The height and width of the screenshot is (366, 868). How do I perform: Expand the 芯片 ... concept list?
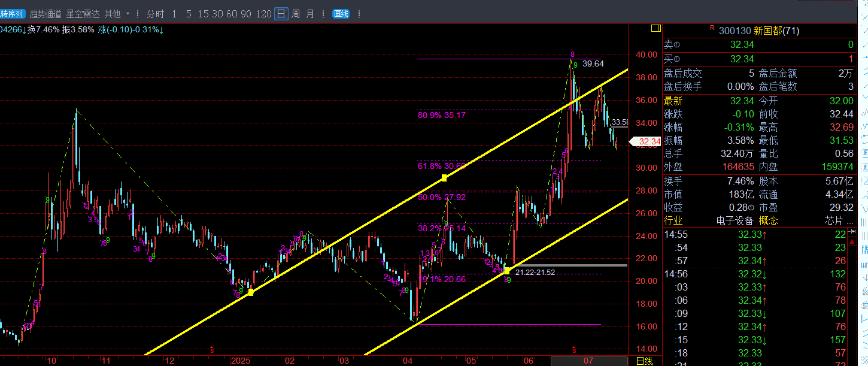[839, 221]
